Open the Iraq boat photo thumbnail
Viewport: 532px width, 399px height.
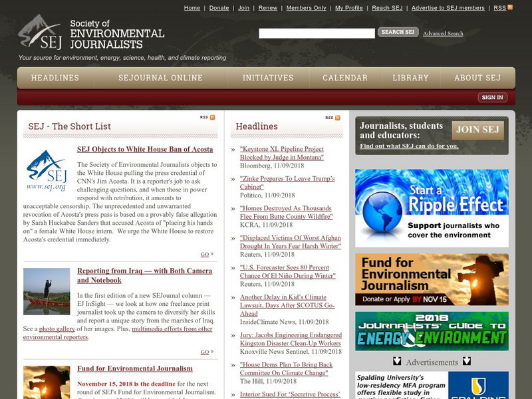point(47,291)
